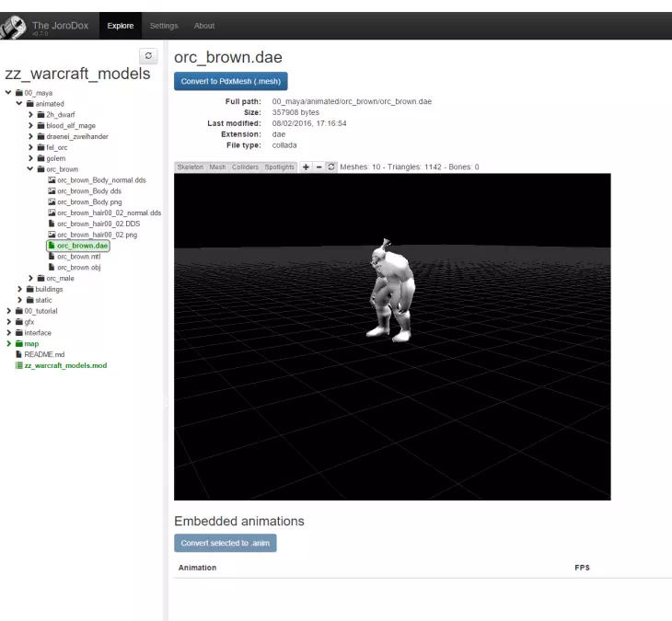672x621 pixels.
Task: Click the interface folder icon
Action: point(19,333)
